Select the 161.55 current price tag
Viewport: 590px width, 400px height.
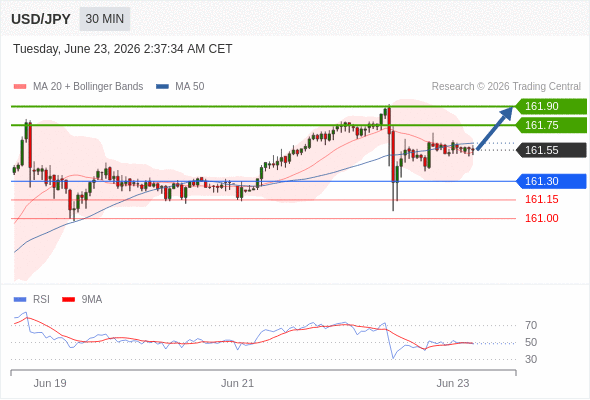tap(551, 151)
